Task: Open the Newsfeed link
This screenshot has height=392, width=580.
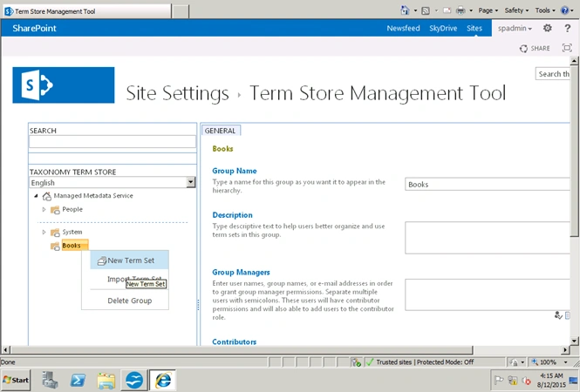Action: pyautogui.click(x=403, y=28)
